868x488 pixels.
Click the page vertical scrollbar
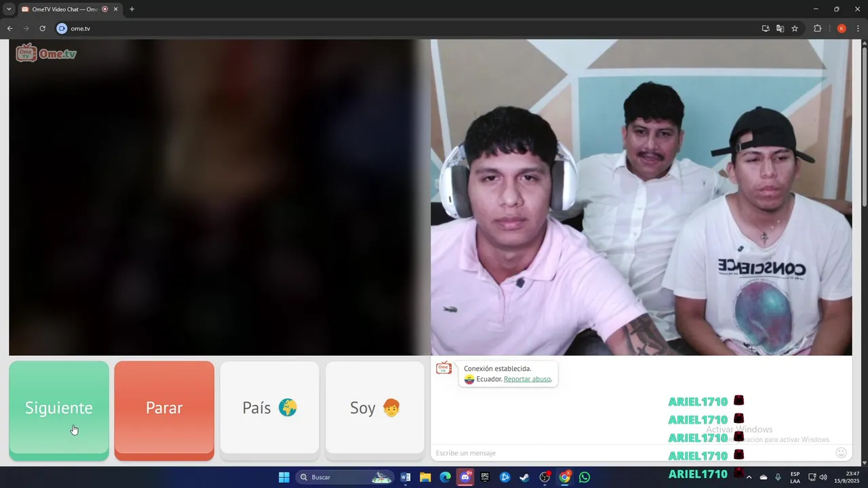coord(865,125)
